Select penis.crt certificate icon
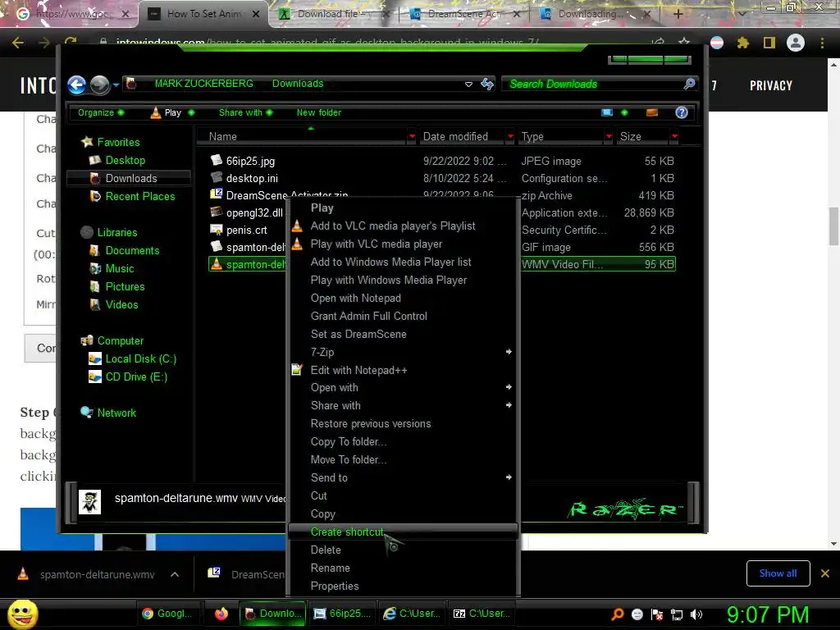The width and height of the screenshot is (840, 630). (x=217, y=230)
